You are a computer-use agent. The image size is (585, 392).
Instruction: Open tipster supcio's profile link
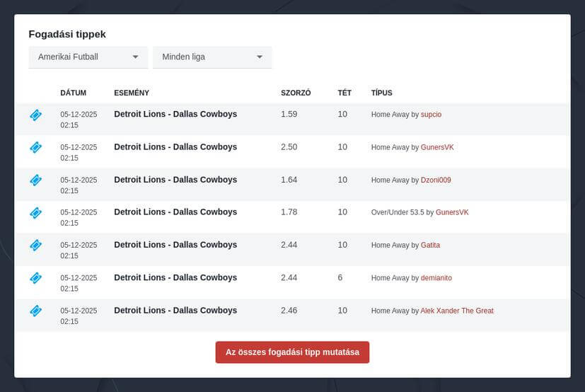tap(431, 115)
